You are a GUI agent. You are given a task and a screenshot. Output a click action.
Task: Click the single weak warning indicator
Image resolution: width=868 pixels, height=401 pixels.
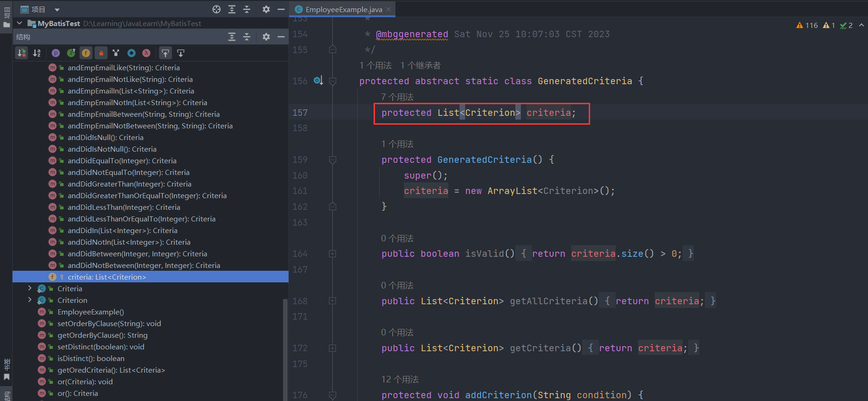(x=829, y=25)
